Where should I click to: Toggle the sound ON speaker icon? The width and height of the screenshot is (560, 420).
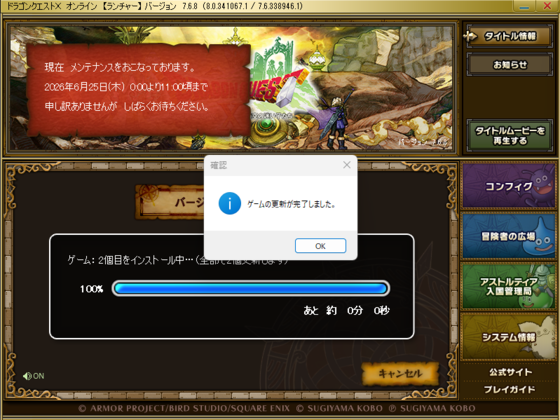point(33,376)
